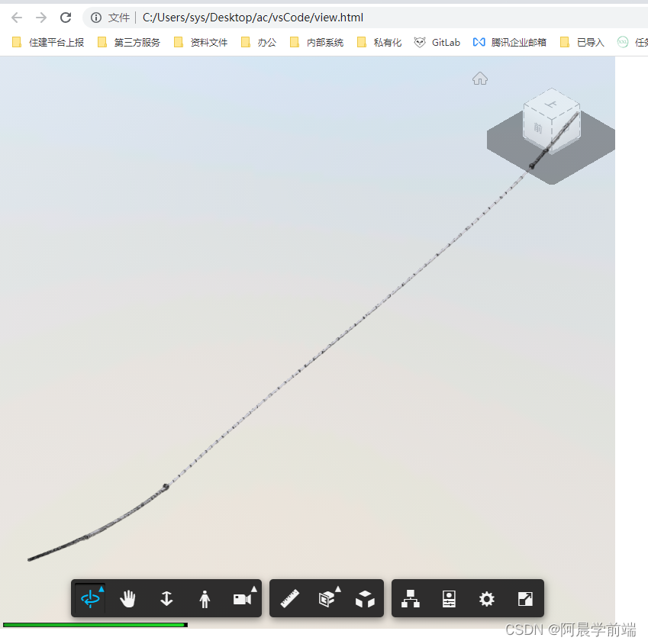The image size is (648, 644).
Task: Open the Section analysis tool
Action: [327, 598]
